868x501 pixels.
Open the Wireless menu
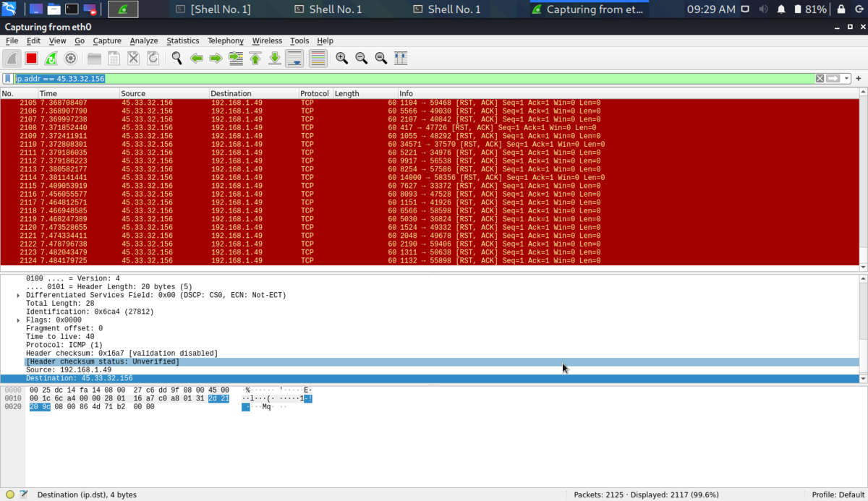click(x=267, y=41)
